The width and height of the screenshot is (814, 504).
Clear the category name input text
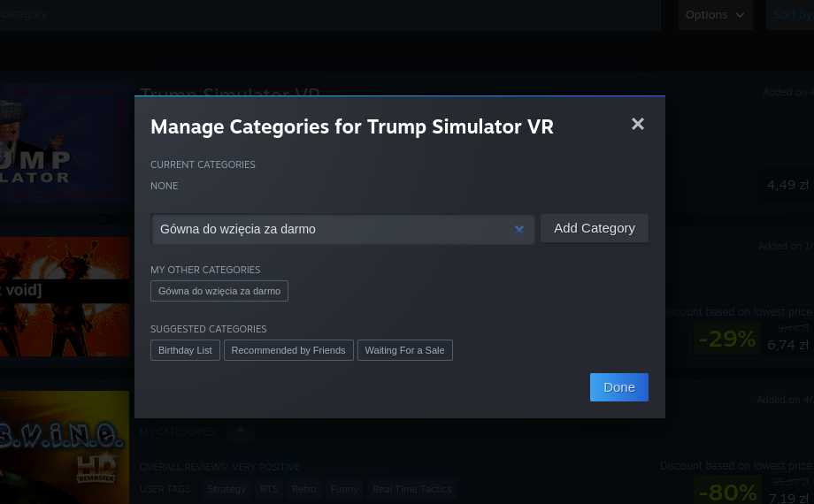click(x=518, y=229)
